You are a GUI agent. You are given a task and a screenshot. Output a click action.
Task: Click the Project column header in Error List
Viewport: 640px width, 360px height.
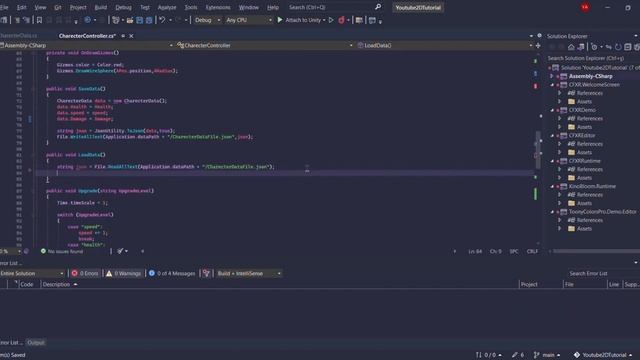[529, 284]
